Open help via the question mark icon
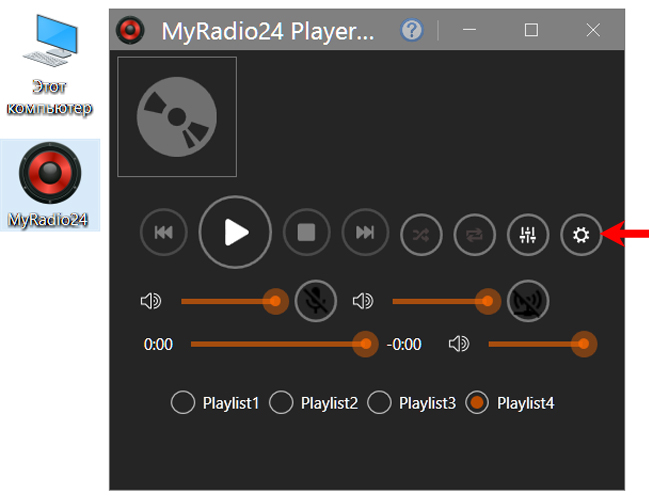This screenshot has width=649, height=497. tap(411, 30)
